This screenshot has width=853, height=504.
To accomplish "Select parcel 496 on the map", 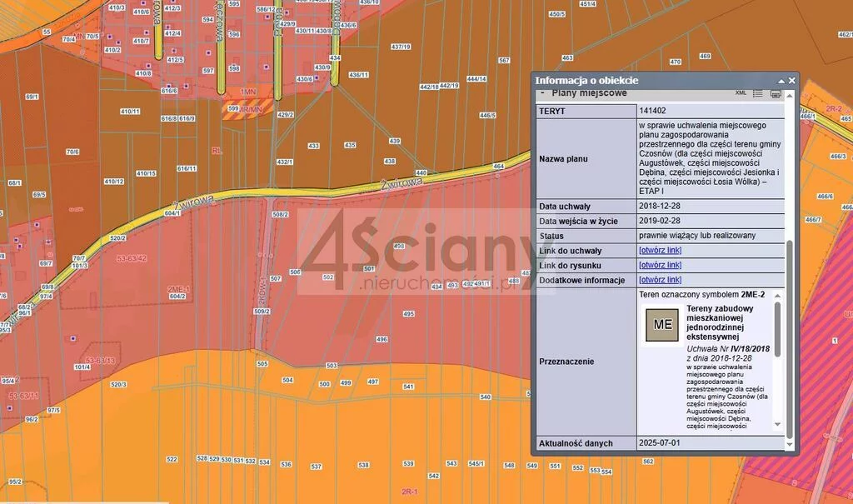I will 382,339.
